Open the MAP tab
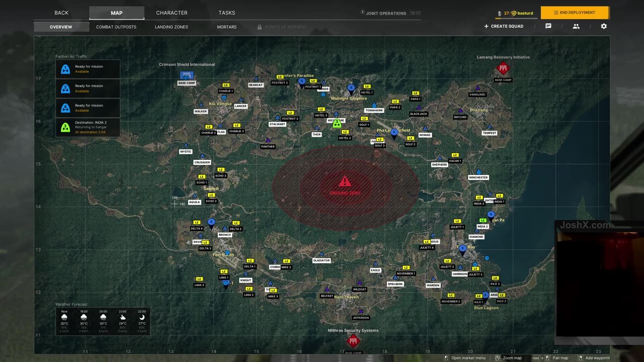 click(x=117, y=13)
